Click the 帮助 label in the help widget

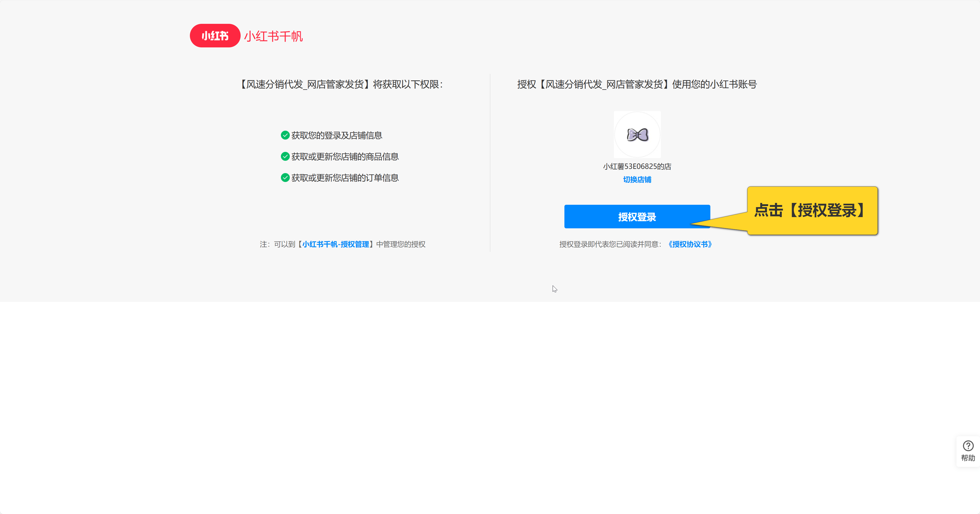click(x=968, y=458)
